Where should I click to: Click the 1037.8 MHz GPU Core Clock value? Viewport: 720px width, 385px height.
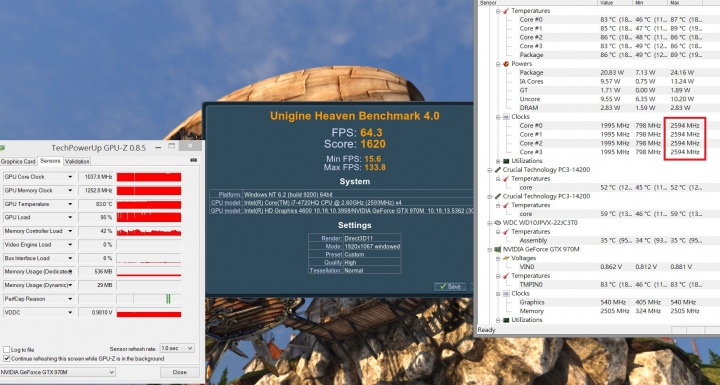(x=96, y=177)
